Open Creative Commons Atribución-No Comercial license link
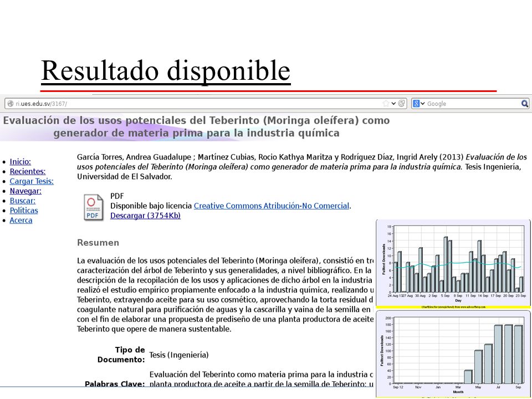 [272, 206]
